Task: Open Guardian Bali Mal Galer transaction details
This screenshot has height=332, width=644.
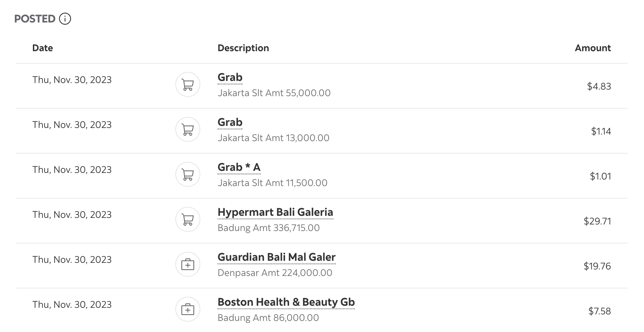Action: point(276,257)
